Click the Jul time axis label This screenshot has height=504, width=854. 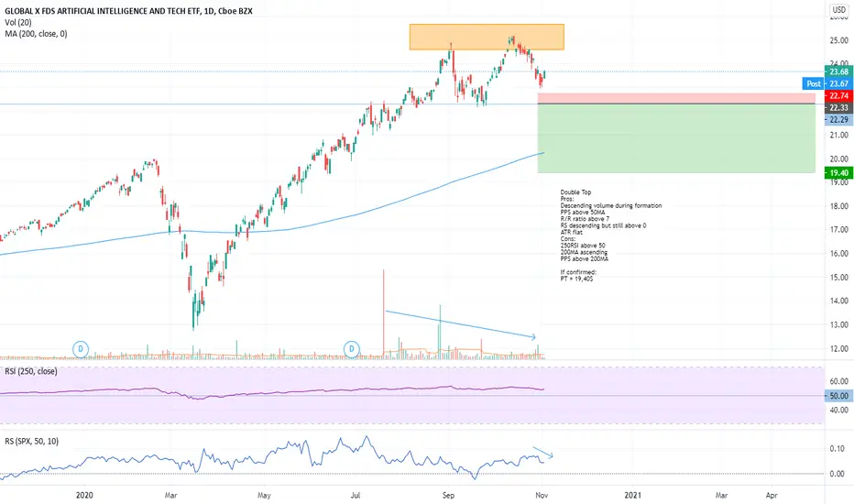tap(356, 495)
